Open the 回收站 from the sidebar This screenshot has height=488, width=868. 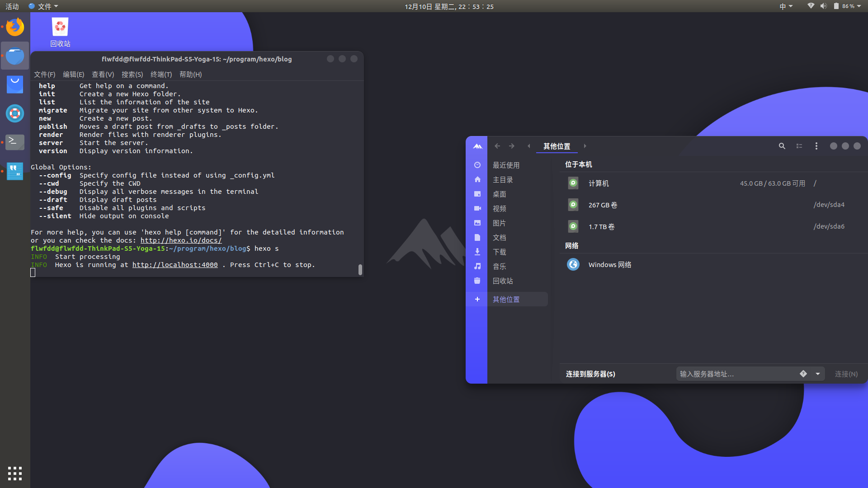(x=503, y=281)
